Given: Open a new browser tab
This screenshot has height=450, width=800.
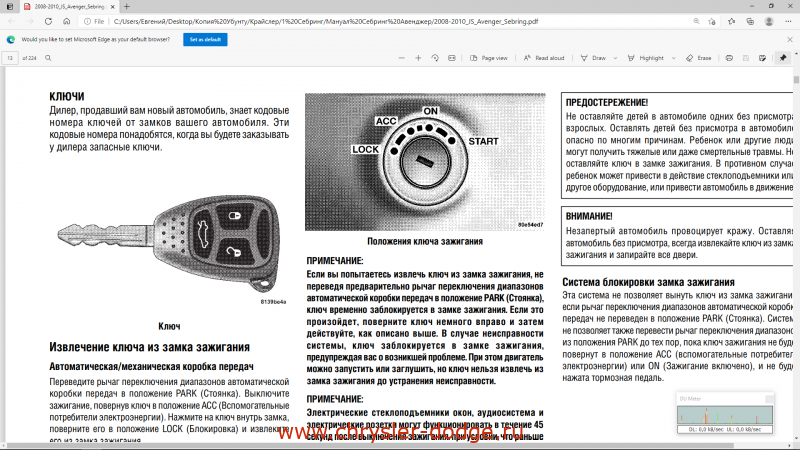Looking at the screenshot, I should pos(127,7).
